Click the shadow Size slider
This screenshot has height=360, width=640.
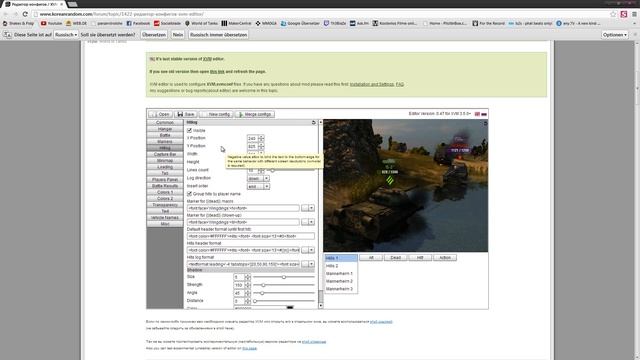(x=284, y=277)
